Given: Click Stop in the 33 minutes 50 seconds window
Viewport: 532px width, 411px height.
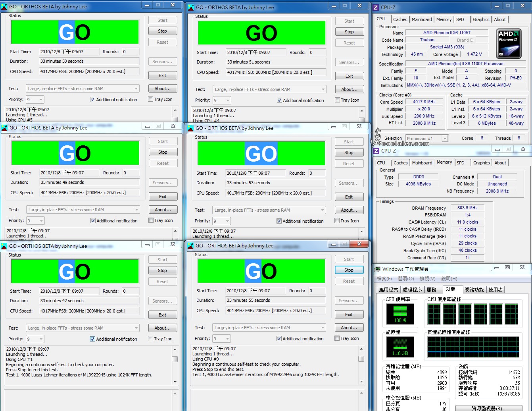Looking at the screenshot, I should [163, 31].
